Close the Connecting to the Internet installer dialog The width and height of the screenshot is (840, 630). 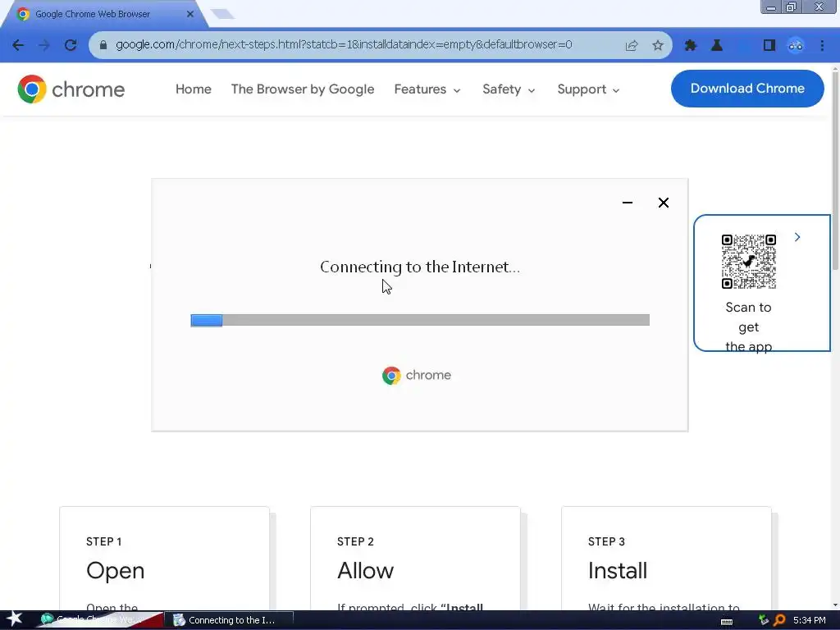tap(663, 203)
